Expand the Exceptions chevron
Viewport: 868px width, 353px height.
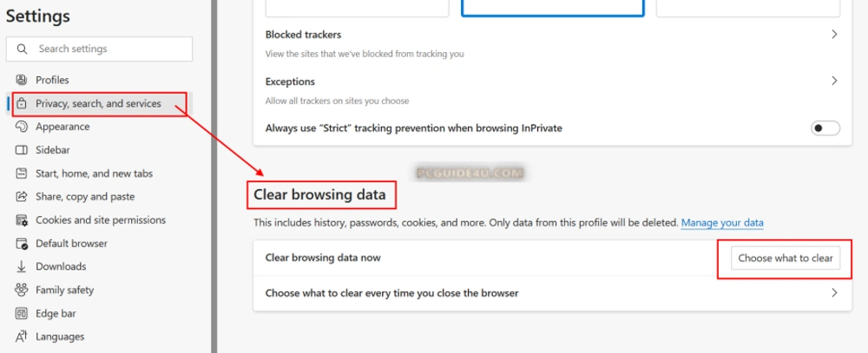pos(834,81)
